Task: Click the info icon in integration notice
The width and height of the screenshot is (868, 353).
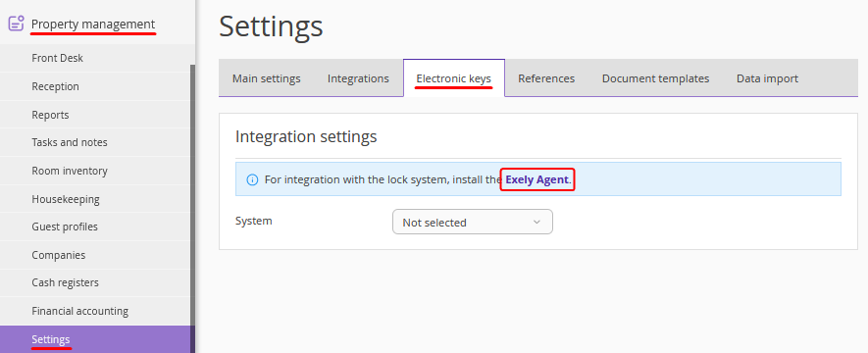Action: click(x=252, y=179)
